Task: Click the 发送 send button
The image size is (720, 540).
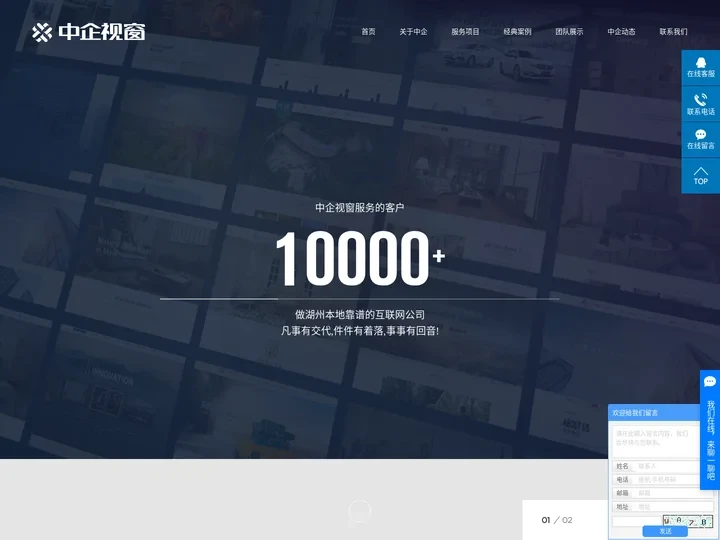Action: click(x=665, y=531)
